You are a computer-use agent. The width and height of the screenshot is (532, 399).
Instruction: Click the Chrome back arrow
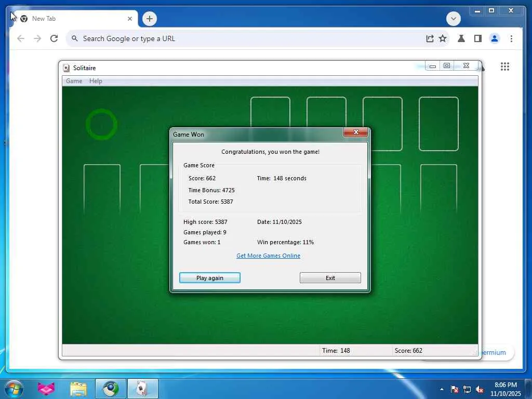click(21, 38)
